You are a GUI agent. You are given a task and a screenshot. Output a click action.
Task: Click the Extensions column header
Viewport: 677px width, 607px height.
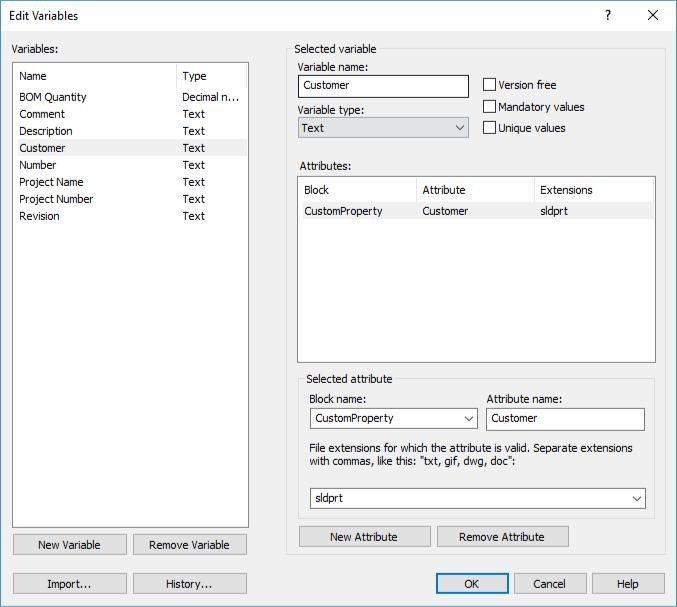(594, 190)
